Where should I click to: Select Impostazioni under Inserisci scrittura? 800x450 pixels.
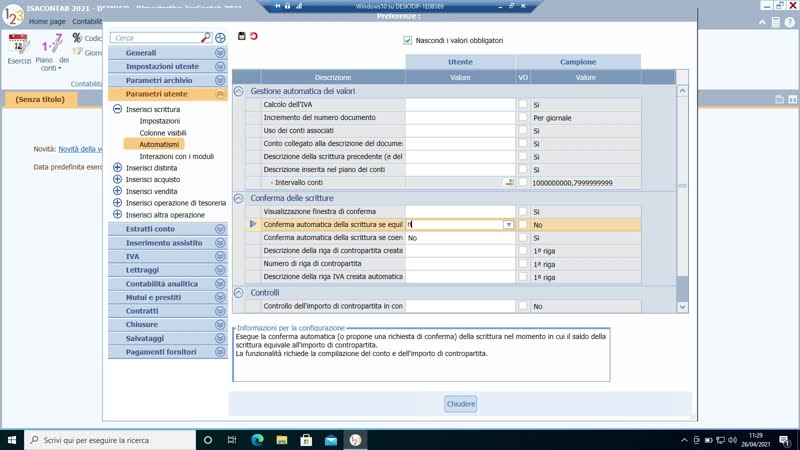click(160, 121)
